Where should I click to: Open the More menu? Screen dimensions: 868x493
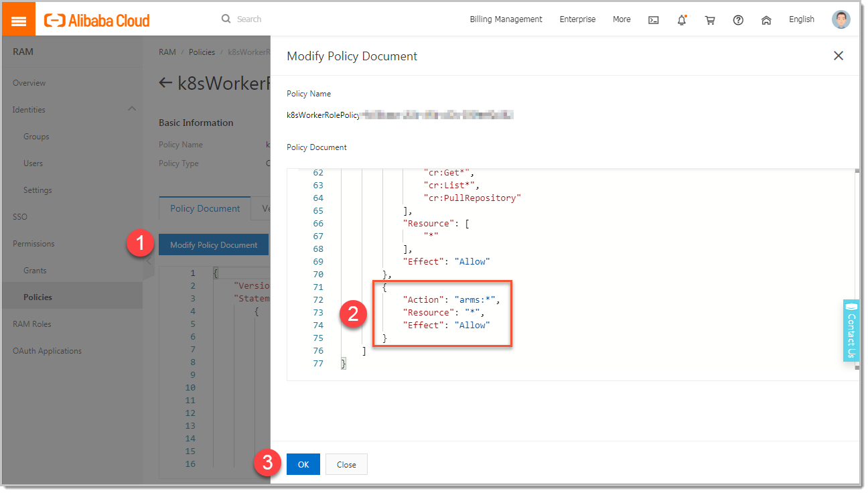pyautogui.click(x=622, y=19)
